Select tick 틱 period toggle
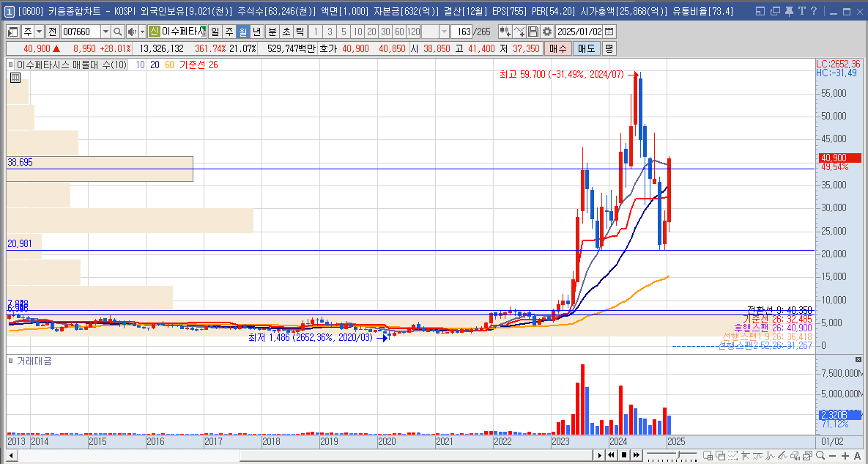The height and width of the screenshot is (464, 868). (300, 32)
